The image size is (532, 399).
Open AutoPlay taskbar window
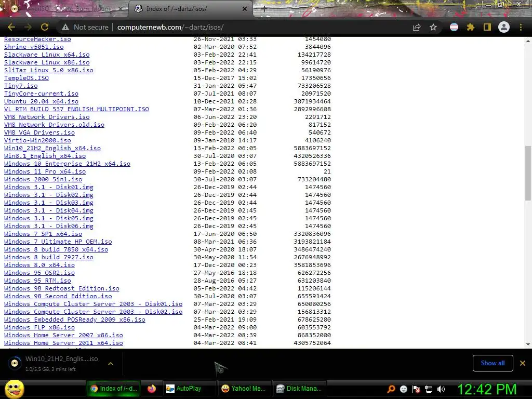189,389
